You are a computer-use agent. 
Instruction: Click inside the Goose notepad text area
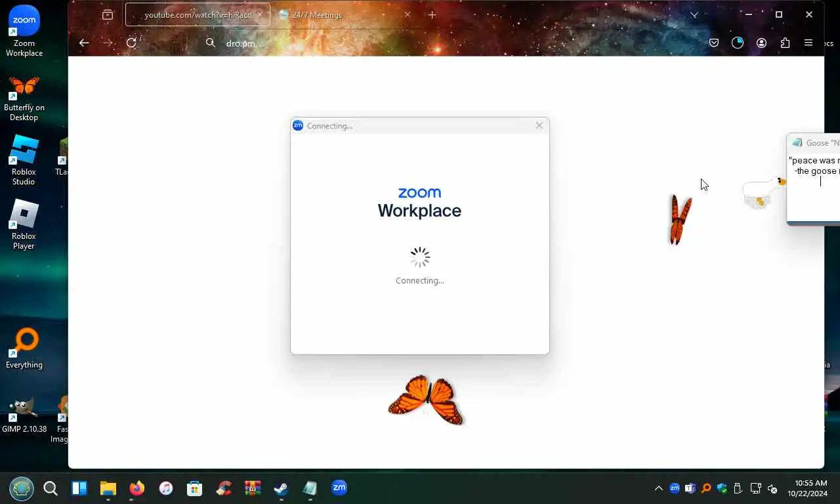814,187
